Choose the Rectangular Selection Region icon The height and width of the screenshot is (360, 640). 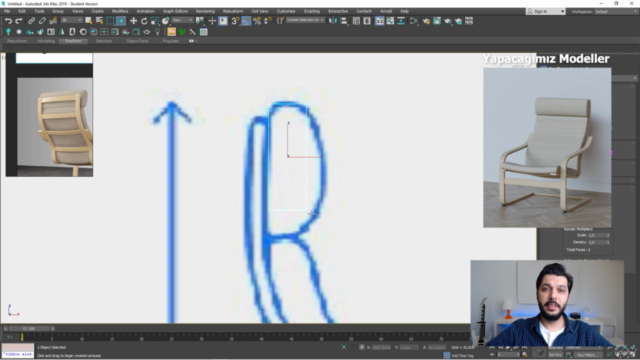coord(110,21)
